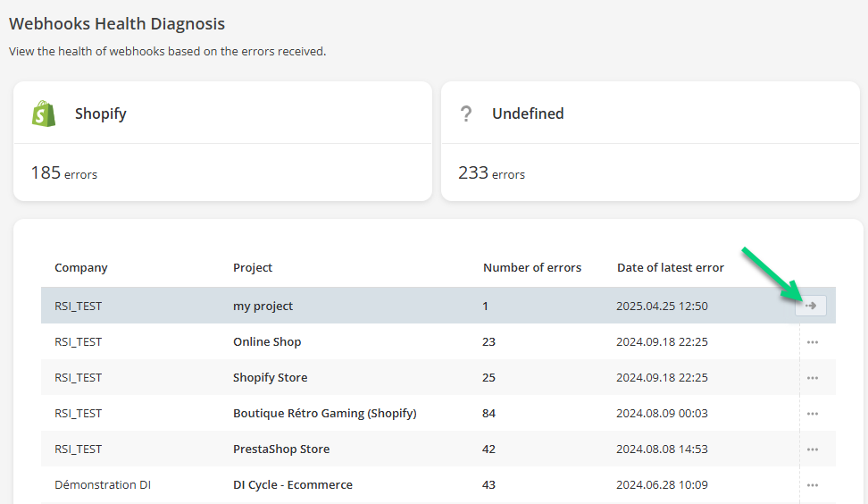Sort by Number of errors header
This screenshot has height=504, width=868.
532,267
